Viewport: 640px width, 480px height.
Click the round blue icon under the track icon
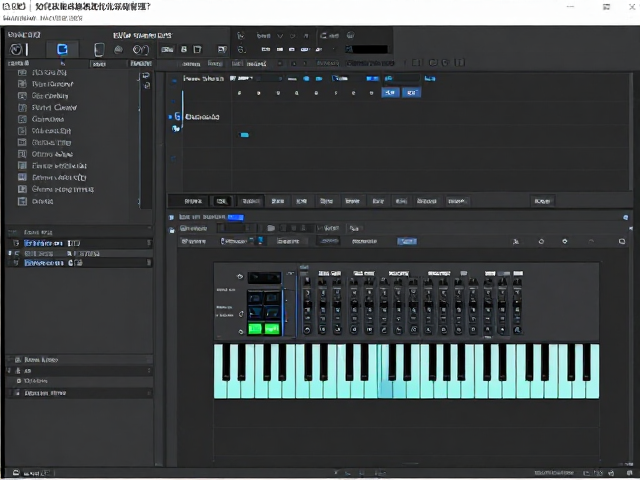coord(176,129)
